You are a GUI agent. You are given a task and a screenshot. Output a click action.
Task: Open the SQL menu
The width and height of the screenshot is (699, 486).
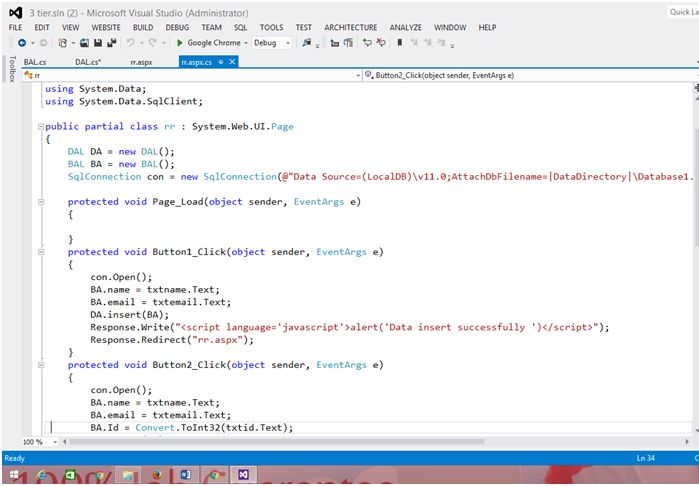click(x=240, y=28)
